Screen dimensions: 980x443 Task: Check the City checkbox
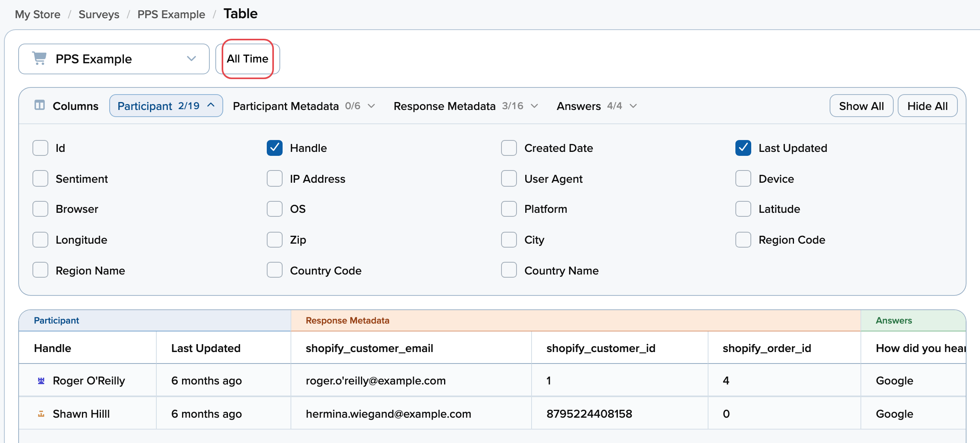(x=509, y=240)
